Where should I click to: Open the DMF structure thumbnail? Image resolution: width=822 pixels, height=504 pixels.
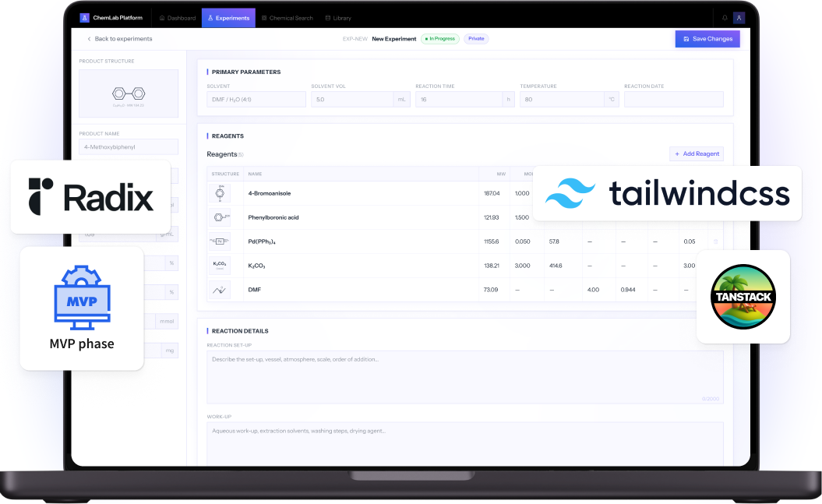220,290
